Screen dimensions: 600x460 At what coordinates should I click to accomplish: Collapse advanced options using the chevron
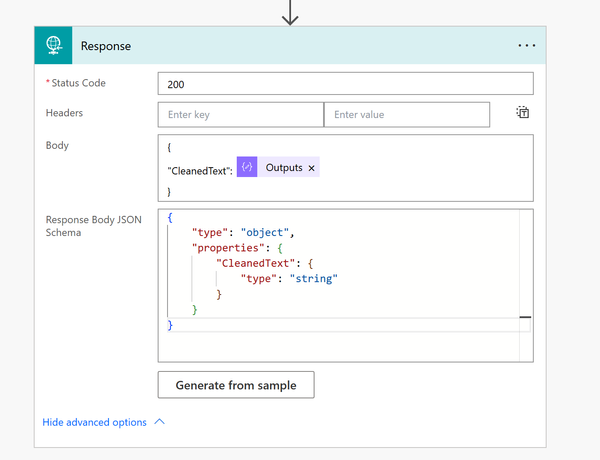coord(160,422)
